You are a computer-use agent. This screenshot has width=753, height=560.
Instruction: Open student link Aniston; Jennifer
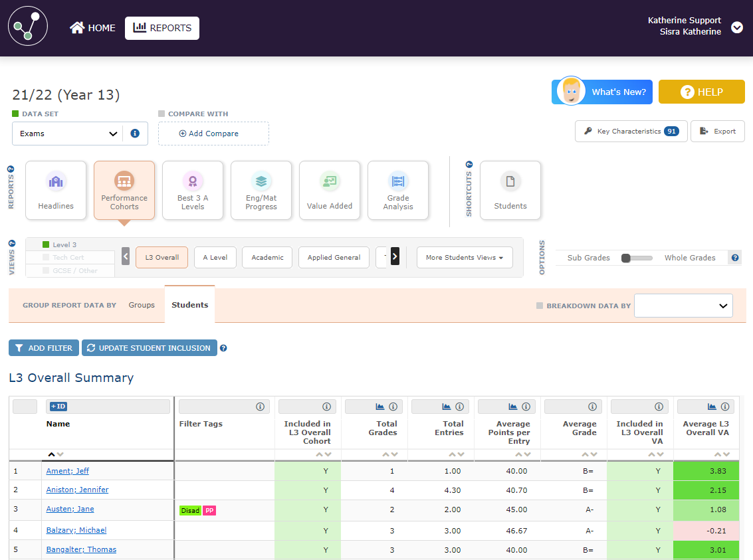[77, 490]
